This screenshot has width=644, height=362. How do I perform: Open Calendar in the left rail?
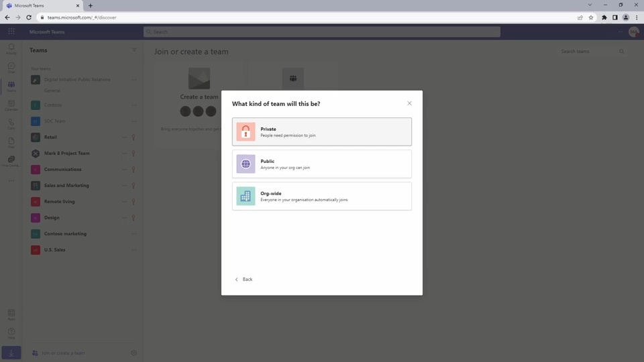[11, 105]
